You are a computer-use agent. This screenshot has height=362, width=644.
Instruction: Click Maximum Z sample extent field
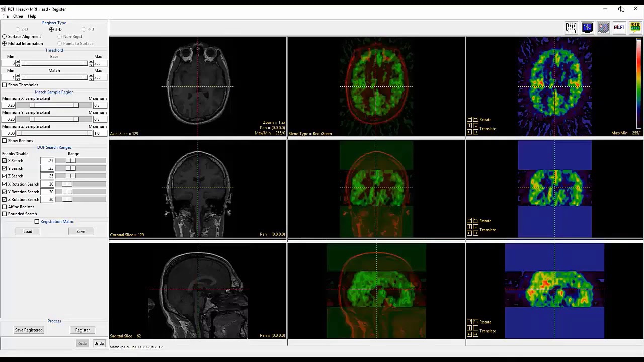coord(100,133)
